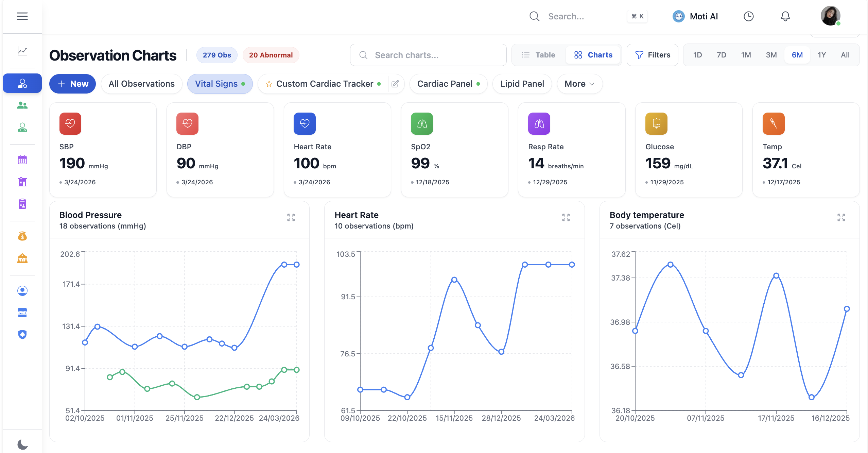Star the Custom Cardiac Tracker favorite toggle
The height and width of the screenshot is (453, 868).
269,84
